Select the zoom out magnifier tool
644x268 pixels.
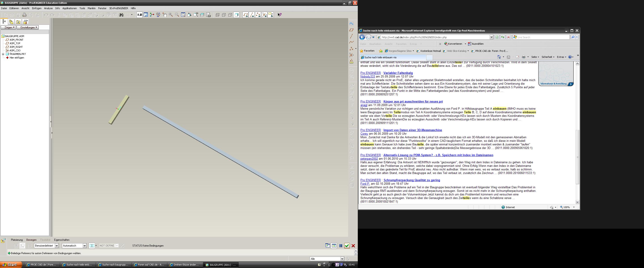(177, 15)
